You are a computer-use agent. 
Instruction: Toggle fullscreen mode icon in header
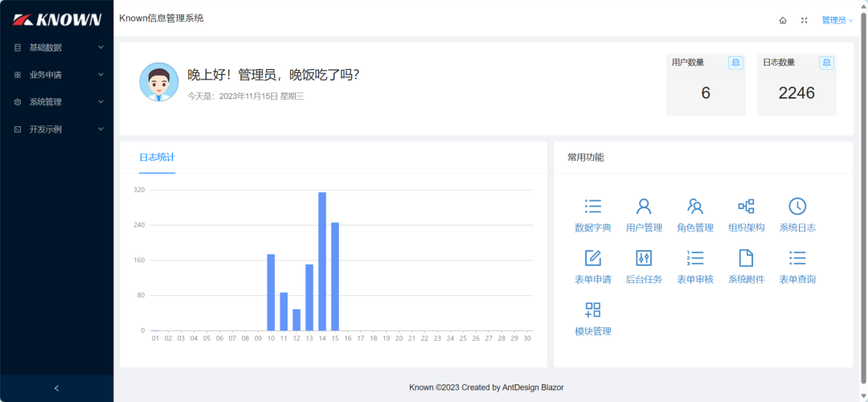click(804, 20)
